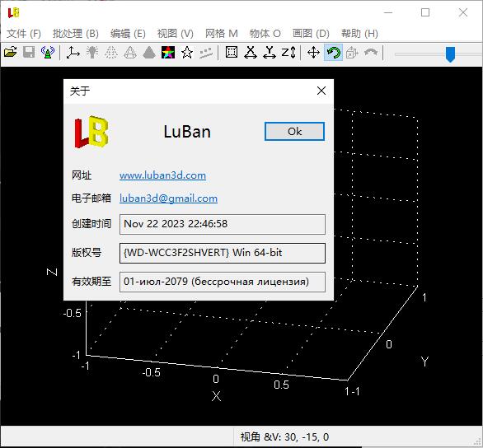This screenshot has width=483, height=448.
Task: Select the point cloud cone display icon
Action: (111, 53)
